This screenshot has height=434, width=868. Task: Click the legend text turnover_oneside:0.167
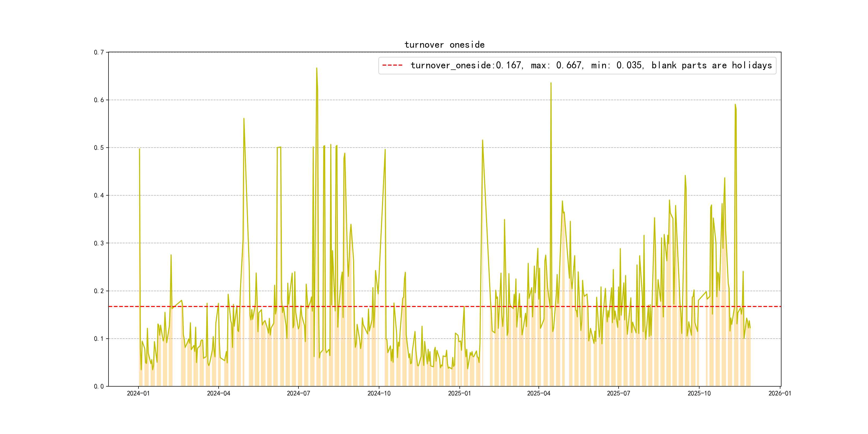(x=466, y=65)
